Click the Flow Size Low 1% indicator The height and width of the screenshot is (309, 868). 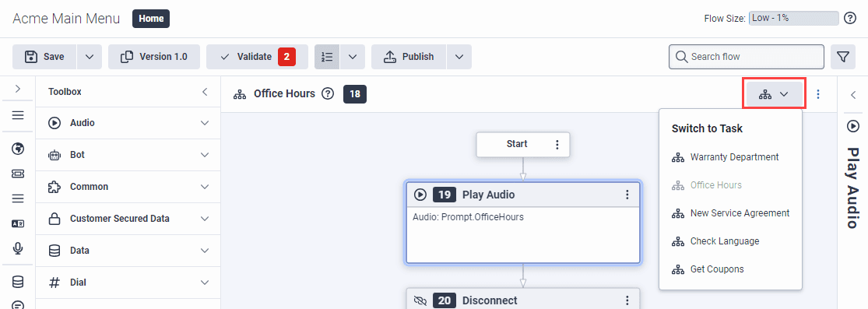pos(793,18)
